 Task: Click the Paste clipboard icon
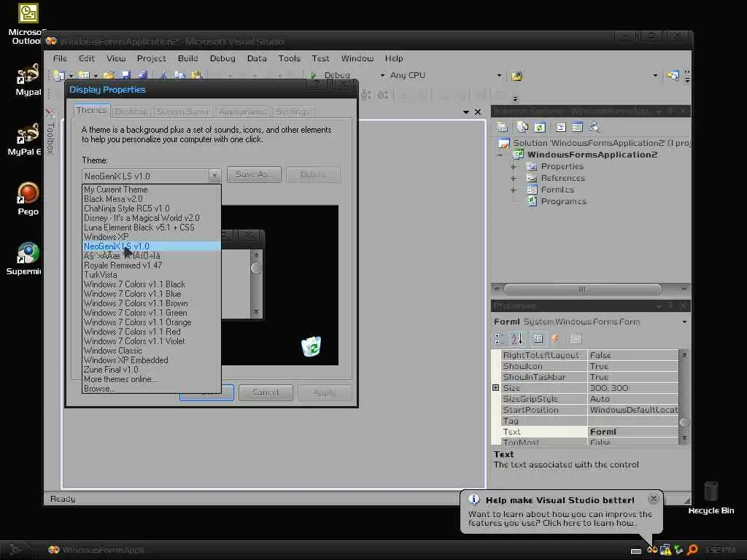[x=197, y=75]
